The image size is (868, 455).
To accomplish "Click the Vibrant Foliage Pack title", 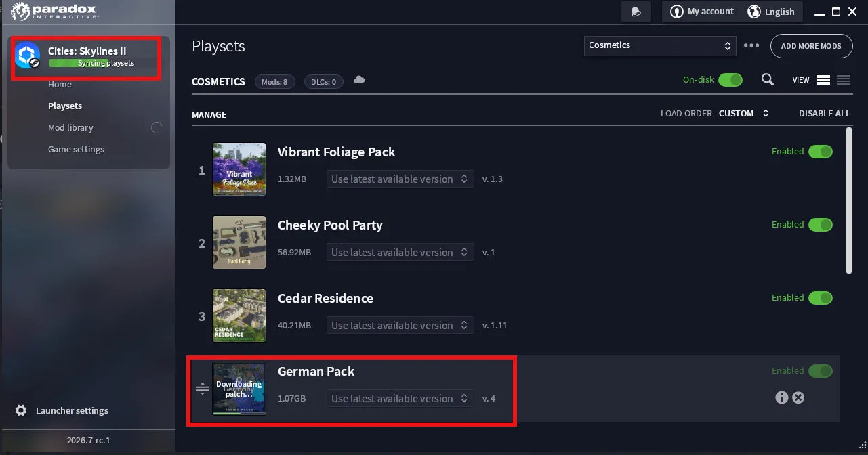I will [336, 152].
